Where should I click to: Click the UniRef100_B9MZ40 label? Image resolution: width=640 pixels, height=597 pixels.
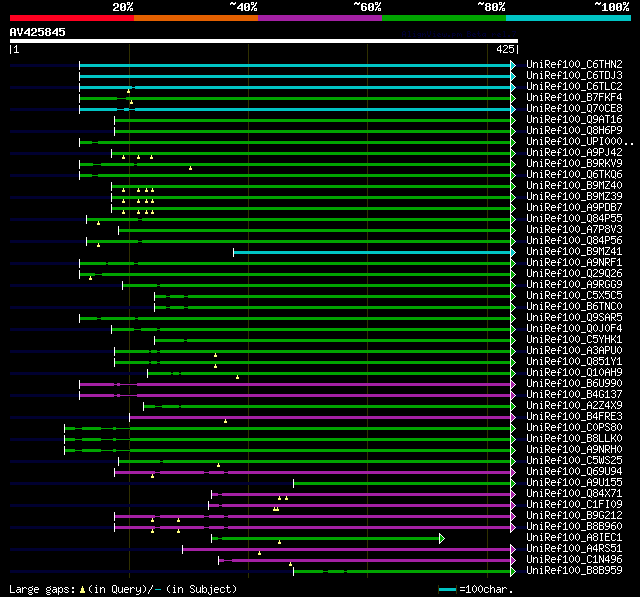click(574, 186)
